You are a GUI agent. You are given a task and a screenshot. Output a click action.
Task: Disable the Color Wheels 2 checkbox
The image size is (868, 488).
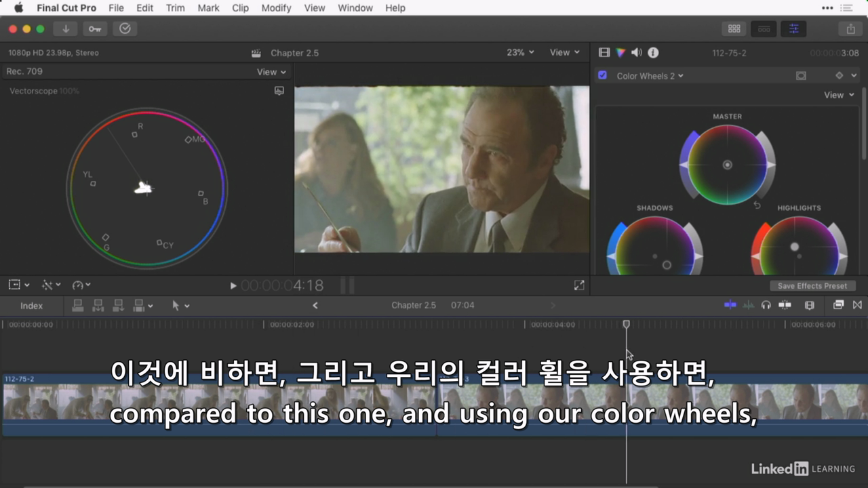pyautogui.click(x=602, y=75)
